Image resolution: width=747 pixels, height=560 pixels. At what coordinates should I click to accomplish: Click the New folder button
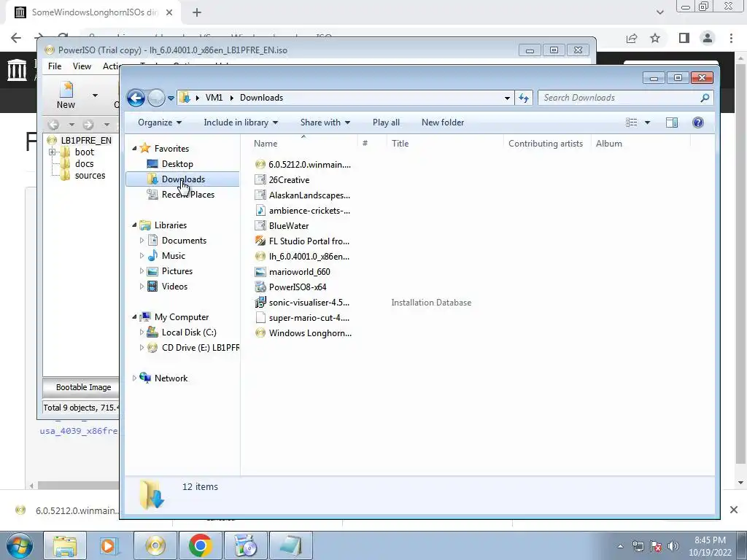coord(443,122)
